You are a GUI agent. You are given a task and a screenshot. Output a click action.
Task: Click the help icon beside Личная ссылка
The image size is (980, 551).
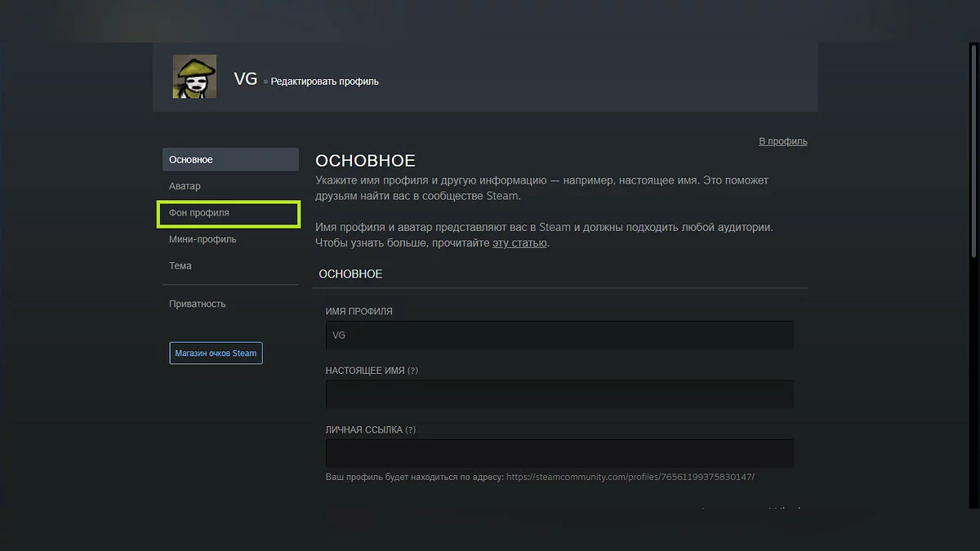[x=410, y=430]
